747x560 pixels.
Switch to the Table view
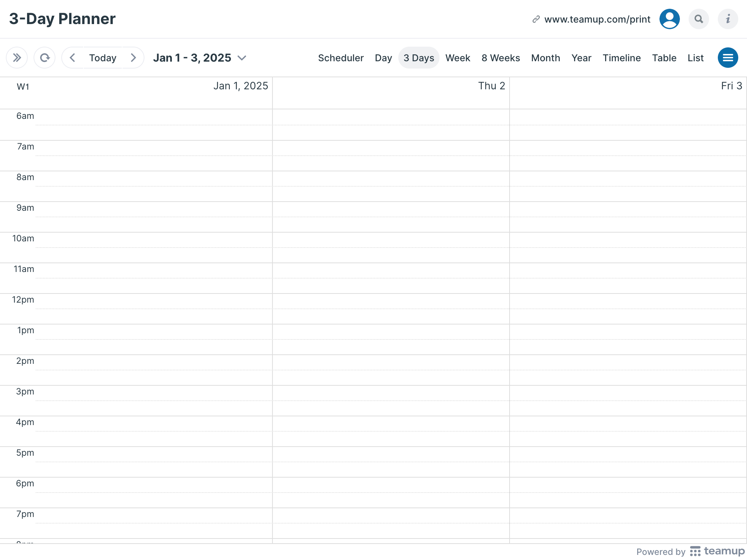point(664,58)
